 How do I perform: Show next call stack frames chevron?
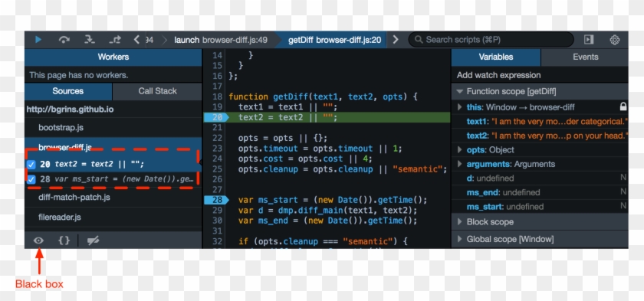pyautogui.click(x=396, y=40)
